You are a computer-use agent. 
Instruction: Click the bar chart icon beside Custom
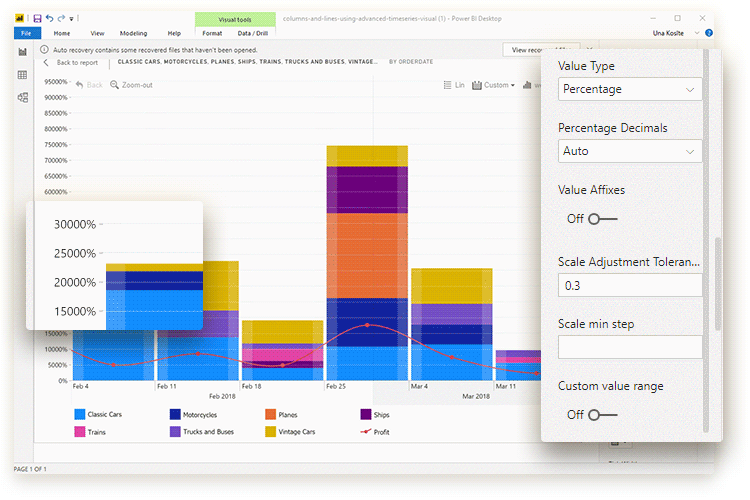pyautogui.click(x=527, y=85)
